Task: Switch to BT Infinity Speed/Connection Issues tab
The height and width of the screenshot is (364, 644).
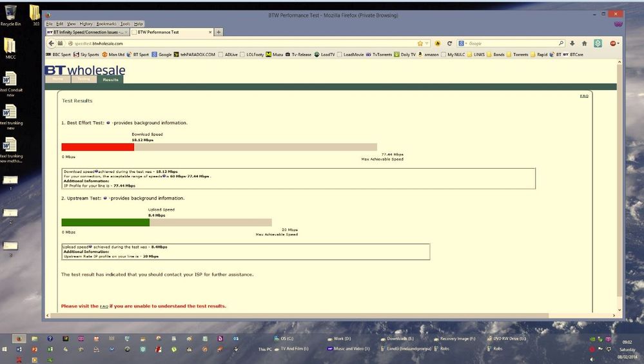Action: click(x=88, y=32)
